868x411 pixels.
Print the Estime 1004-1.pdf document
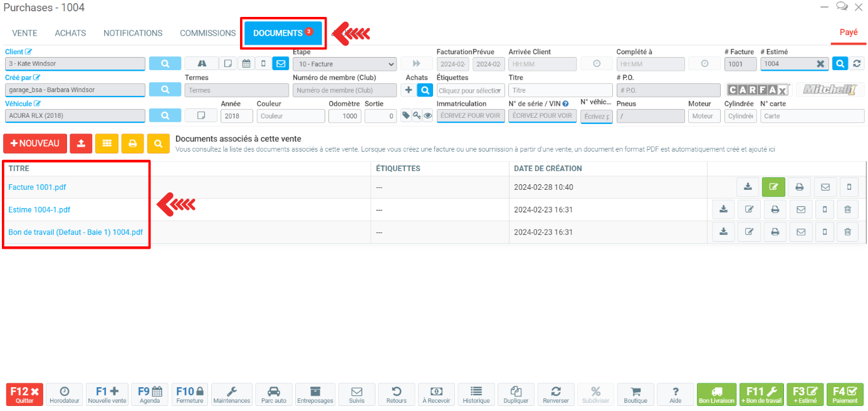775,210
